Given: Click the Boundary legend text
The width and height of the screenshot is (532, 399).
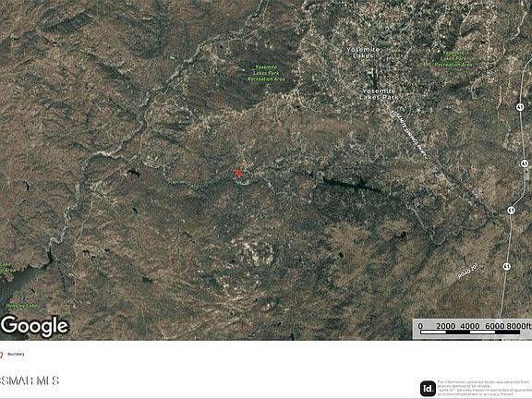Looking at the screenshot, I should (16, 355).
